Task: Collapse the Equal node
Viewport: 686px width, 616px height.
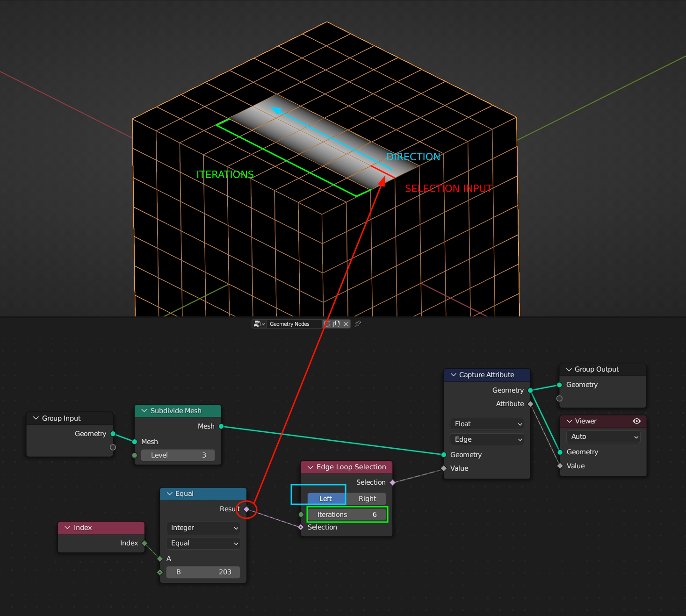Action: click(169, 494)
